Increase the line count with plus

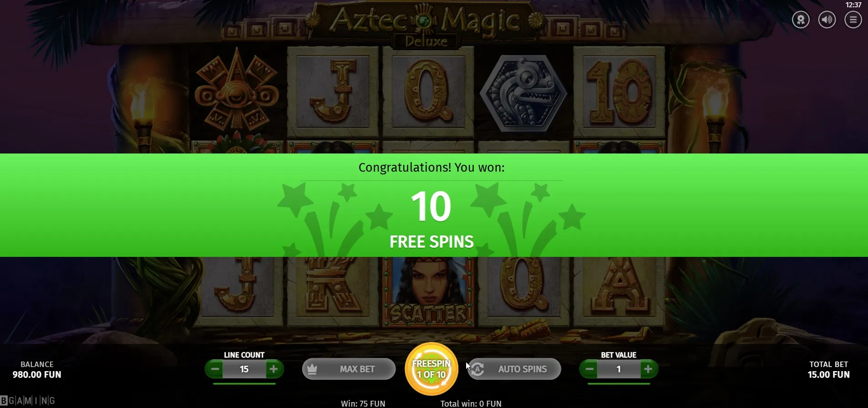click(x=274, y=369)
